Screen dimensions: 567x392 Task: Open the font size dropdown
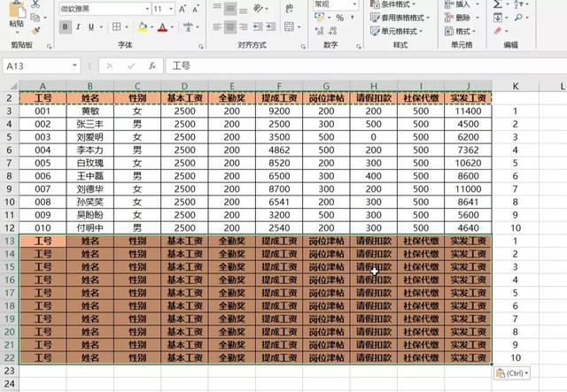(x=170, y=8)
